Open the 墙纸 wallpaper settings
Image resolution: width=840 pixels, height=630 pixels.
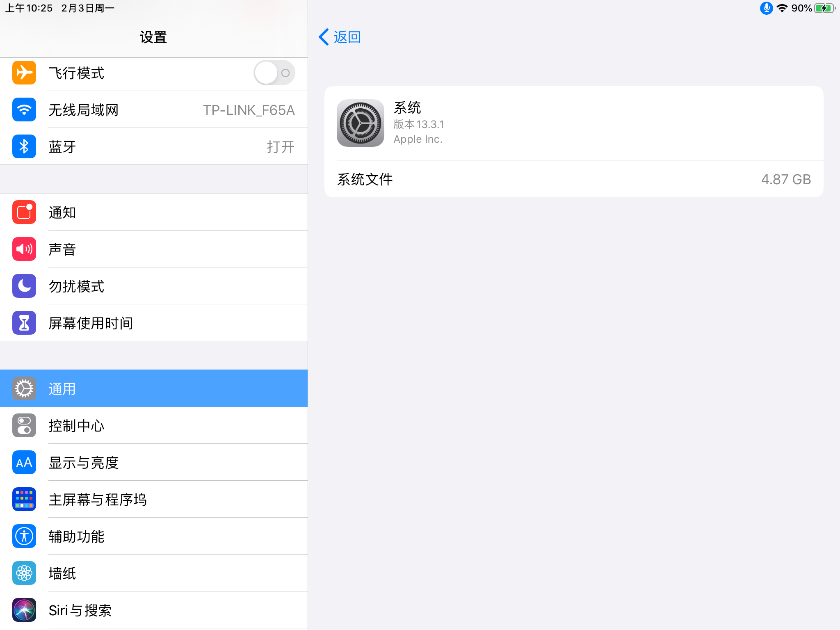coord(154,573)
